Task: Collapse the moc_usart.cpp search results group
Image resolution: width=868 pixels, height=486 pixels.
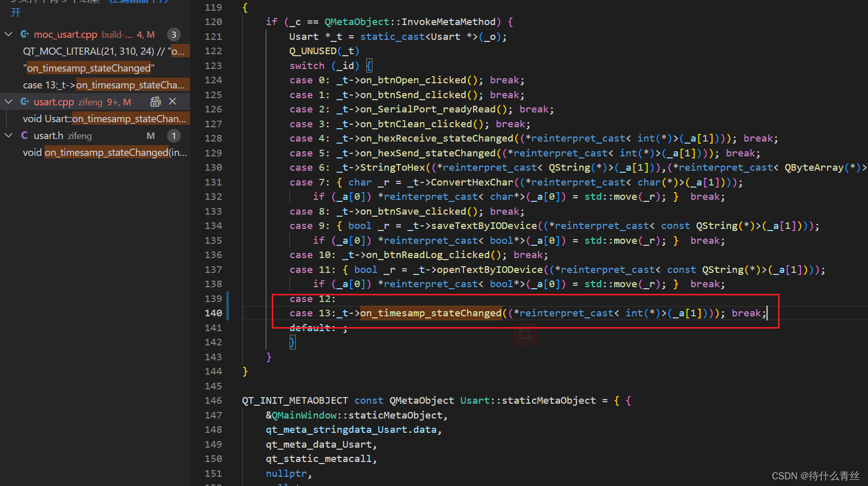Action: click(x=8, y=34)
